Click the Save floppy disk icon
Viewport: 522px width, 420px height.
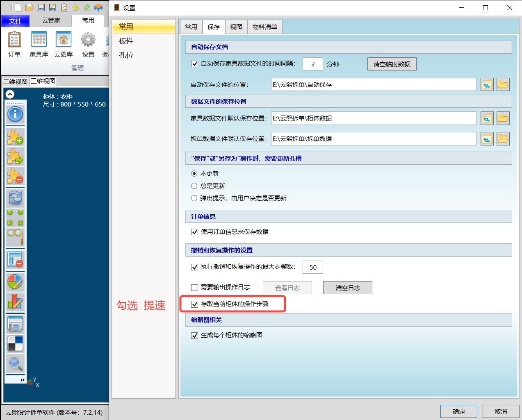pos(41,7)
